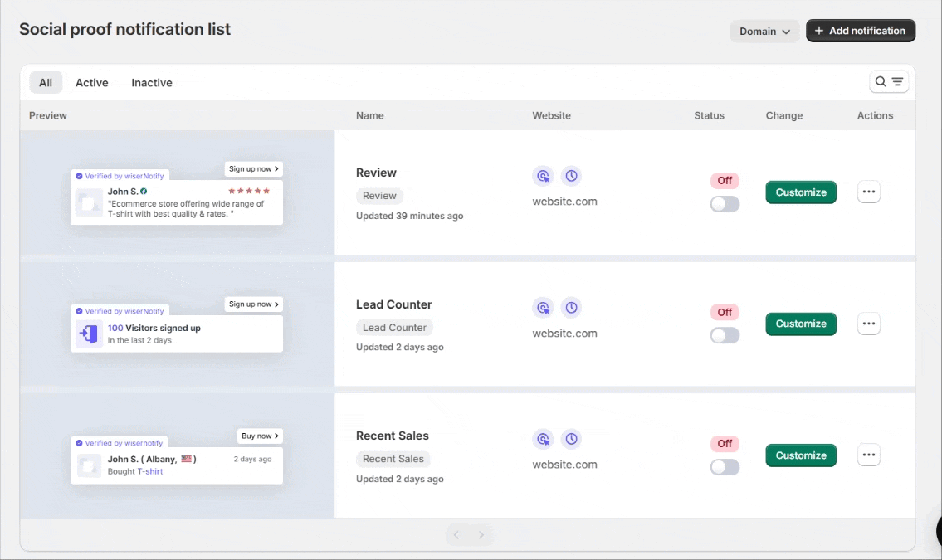Open more actions for Recent Sales notification

(x=869, y=455)
